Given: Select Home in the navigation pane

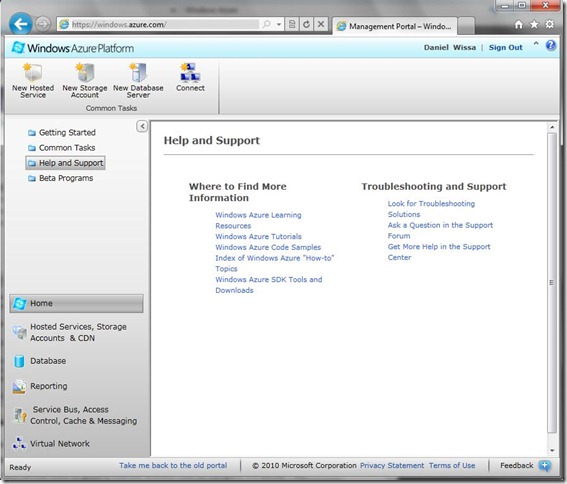Looking at the screenshot, I should (x=76, y=303).
